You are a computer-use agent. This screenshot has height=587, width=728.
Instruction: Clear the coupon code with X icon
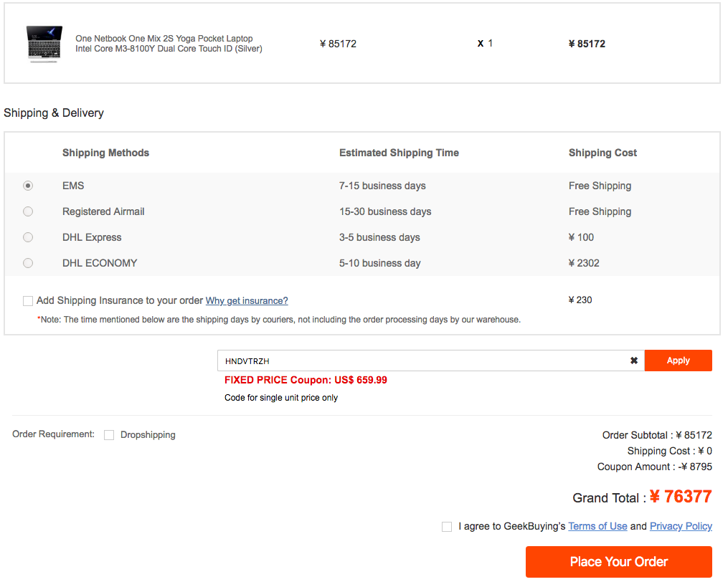633,361
